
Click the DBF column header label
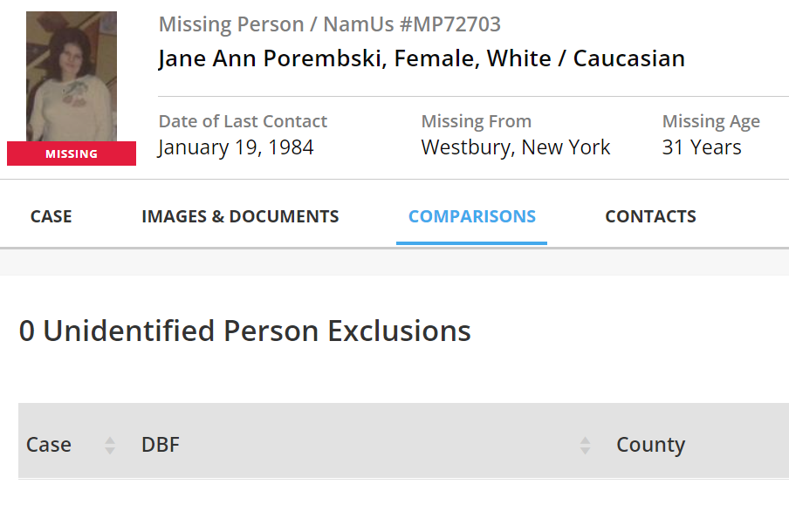(161, 445)
